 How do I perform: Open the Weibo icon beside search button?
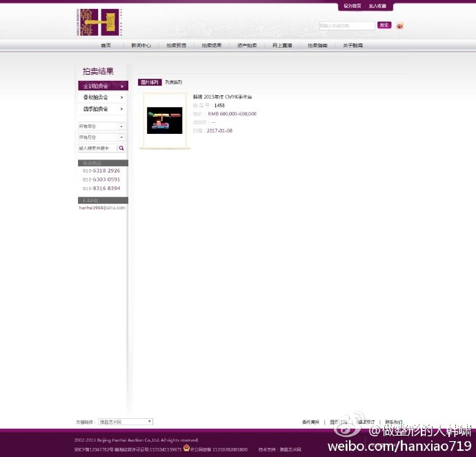click(399, 26)
